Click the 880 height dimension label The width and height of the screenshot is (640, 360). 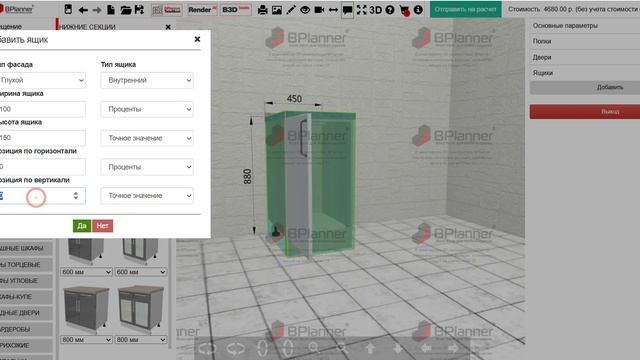click(x=247, y=177)
